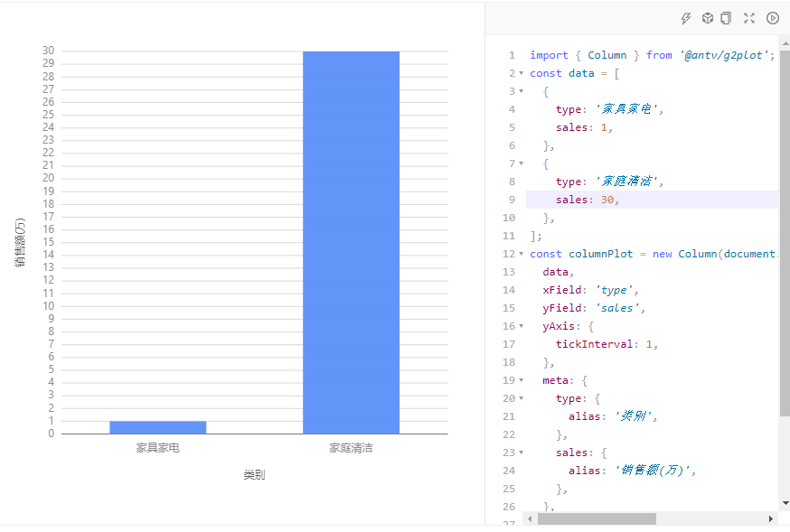The width and height of the screenshot is (790, 532).
Task: Open the demo in CodeSandbox
Action: 707,17
